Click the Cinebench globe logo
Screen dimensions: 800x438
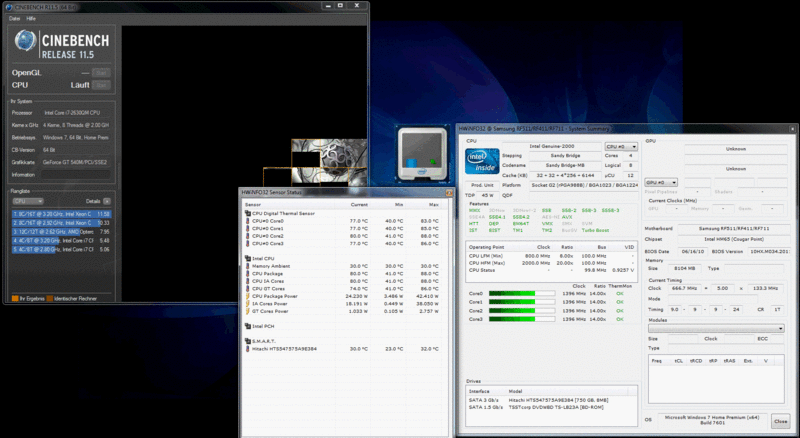(25, 41)
